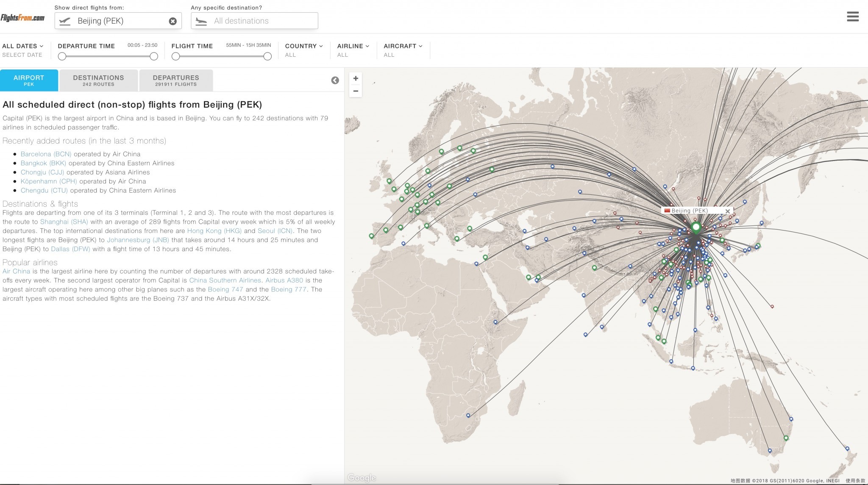Open the Air China airline link
Viewport: 868px width, 485px height.
[16, 271]
